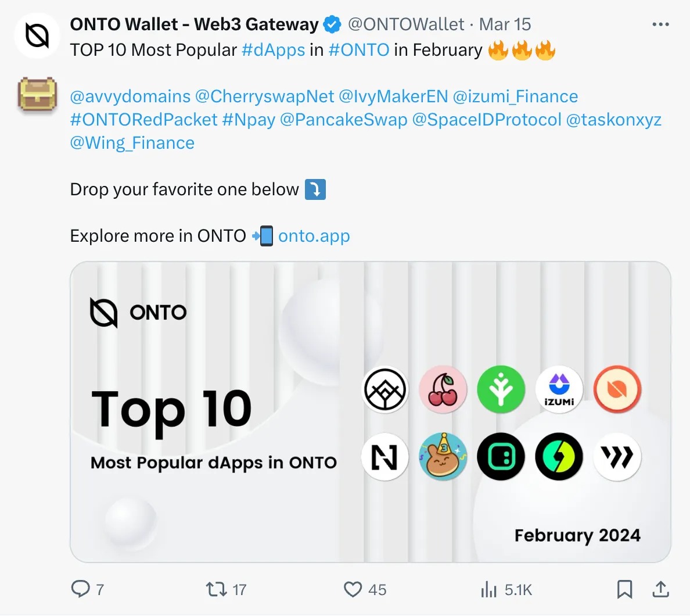Click the reply comment icon

(80, 589)
